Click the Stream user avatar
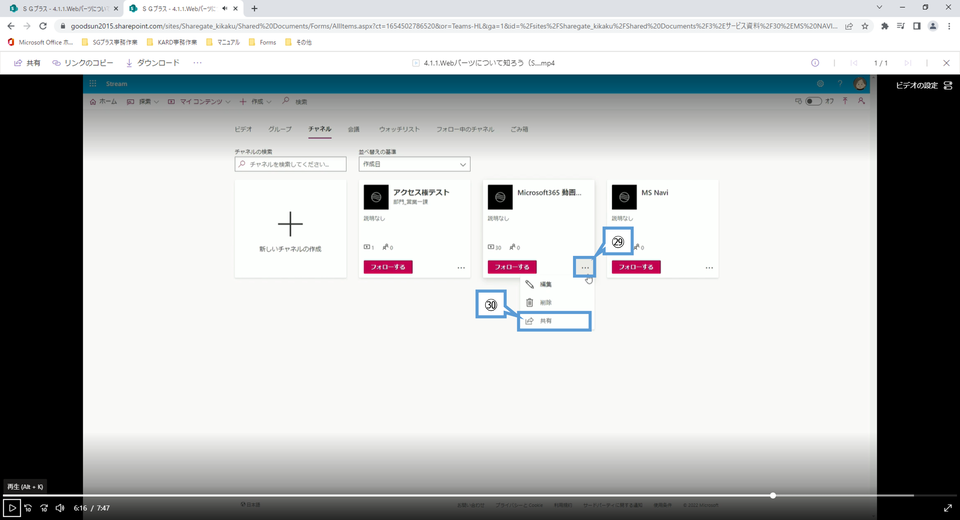The image size is (960, 520). (860, 84)
